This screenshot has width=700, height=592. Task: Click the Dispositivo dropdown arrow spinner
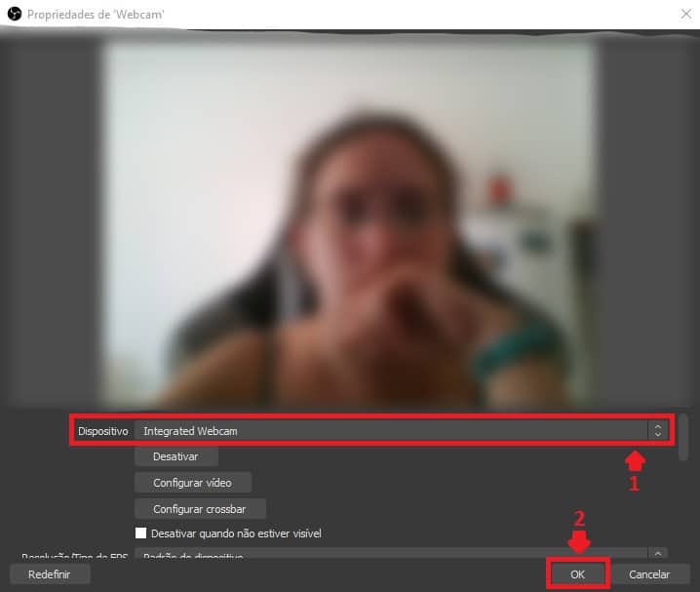tap(657, 431)
